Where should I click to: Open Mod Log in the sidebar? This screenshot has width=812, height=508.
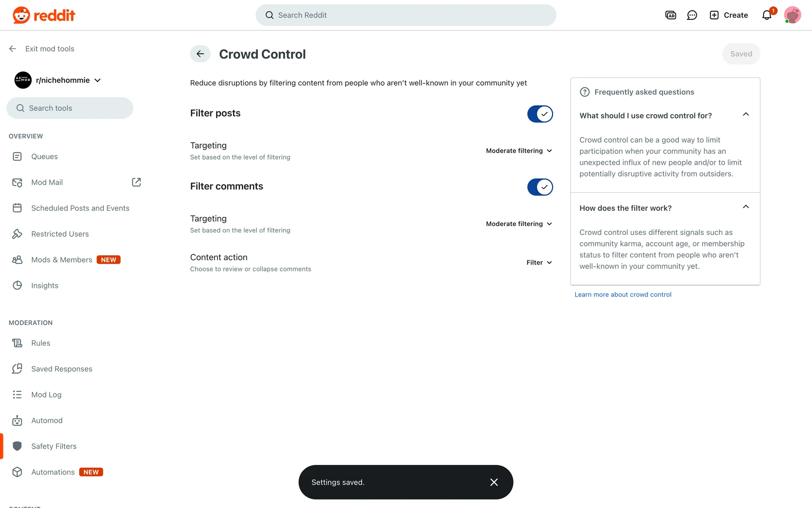pyautogui.click(x=46, y=395)
